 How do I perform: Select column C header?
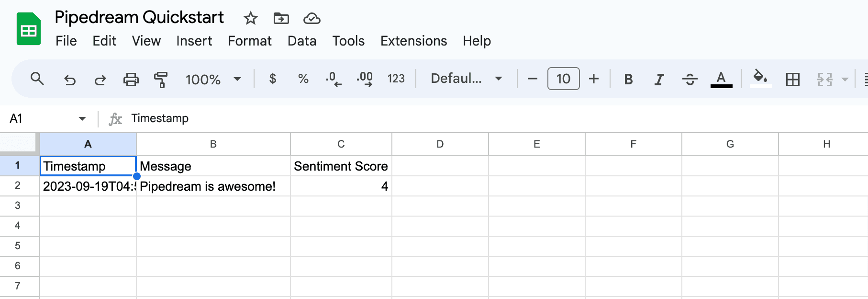click(x=341, y=144)
